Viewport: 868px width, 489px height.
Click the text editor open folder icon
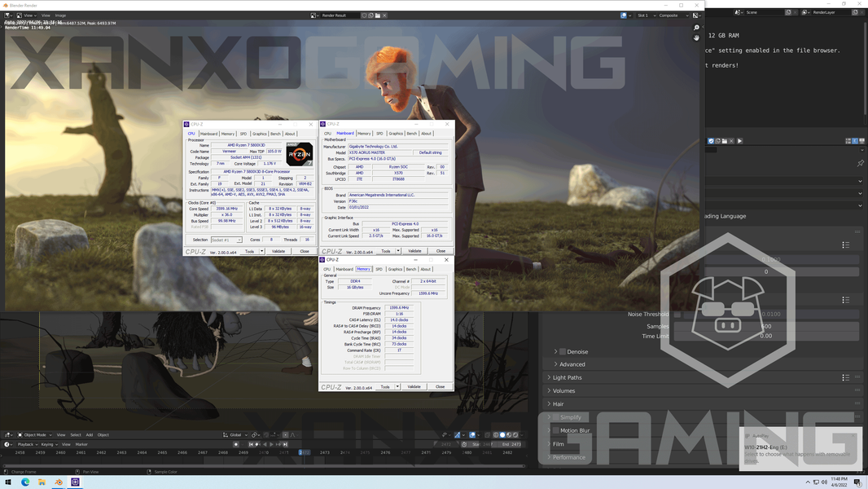725,141
